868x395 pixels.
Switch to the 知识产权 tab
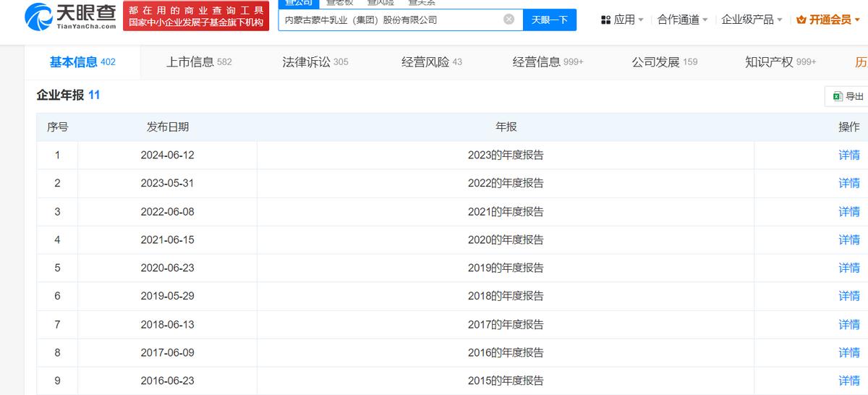[780, 62]
